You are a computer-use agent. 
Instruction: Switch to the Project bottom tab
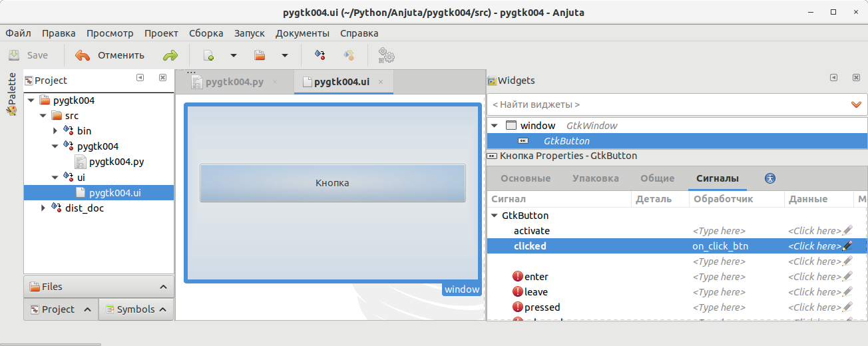tap(61, 309)
